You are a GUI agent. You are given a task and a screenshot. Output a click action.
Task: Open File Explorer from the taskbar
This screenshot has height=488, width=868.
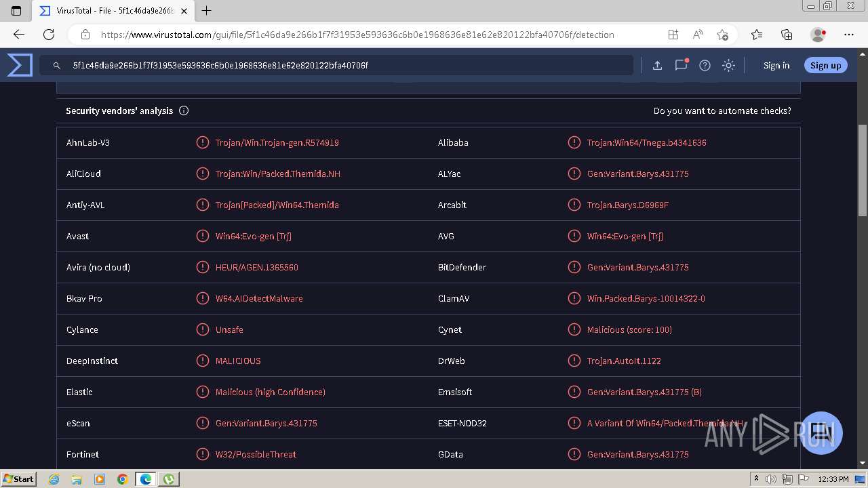tap(77, 479)
